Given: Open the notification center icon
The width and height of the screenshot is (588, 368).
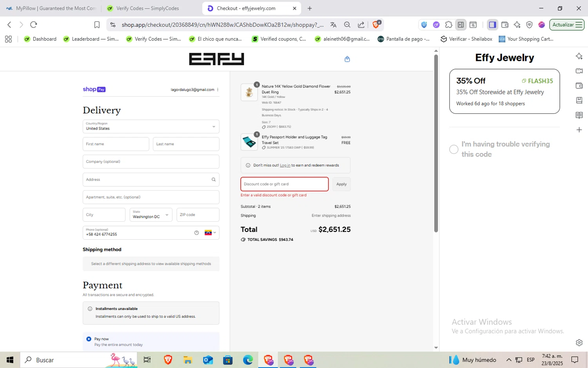Looking at the screenshot, I should pyautogui.click(x=575, y=360).
